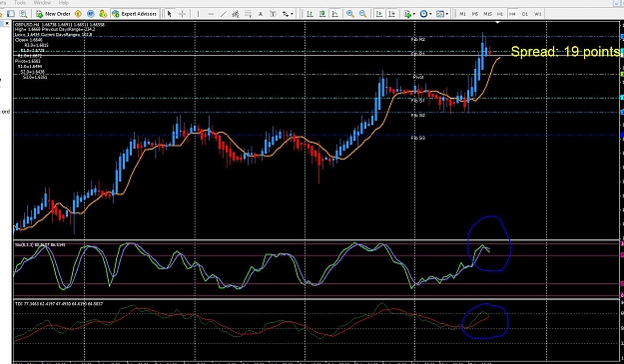Screen dimensions: 624x364
Task: Click the Stoc indicator label
Action: 40,244
